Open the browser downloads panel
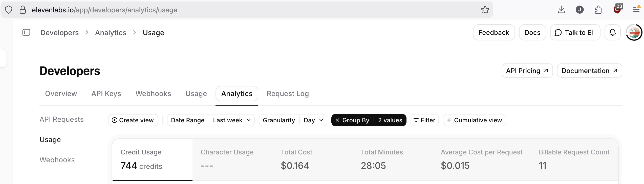The image size is (644, 184). (x=561, y=10)
